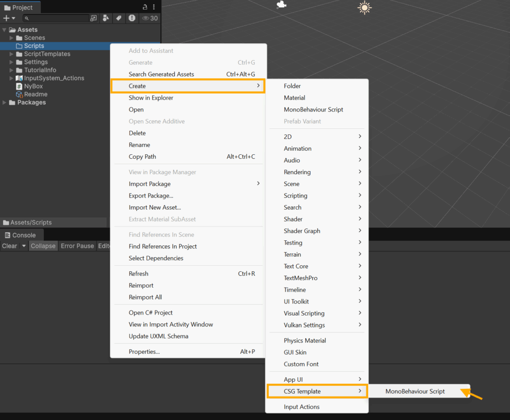510x420 pixels.
Task: Click Refresh in context menu
Action: tap(188, 274)
